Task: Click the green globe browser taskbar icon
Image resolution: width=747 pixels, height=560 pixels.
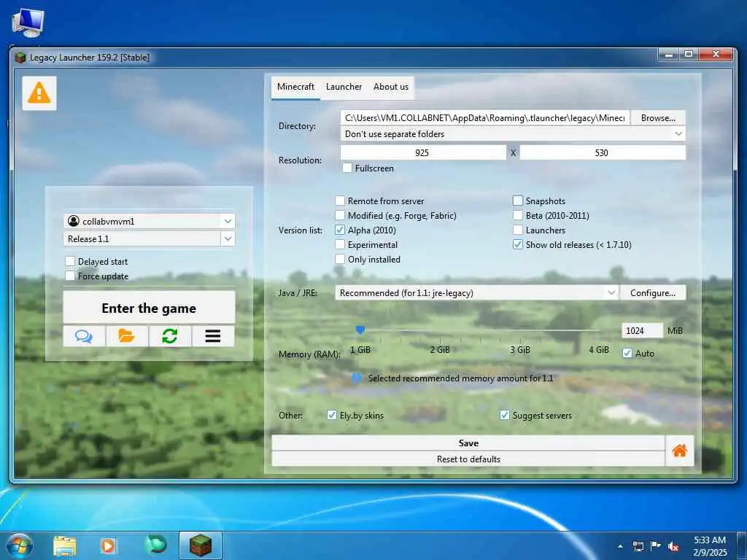Action: tap(156, 545)
